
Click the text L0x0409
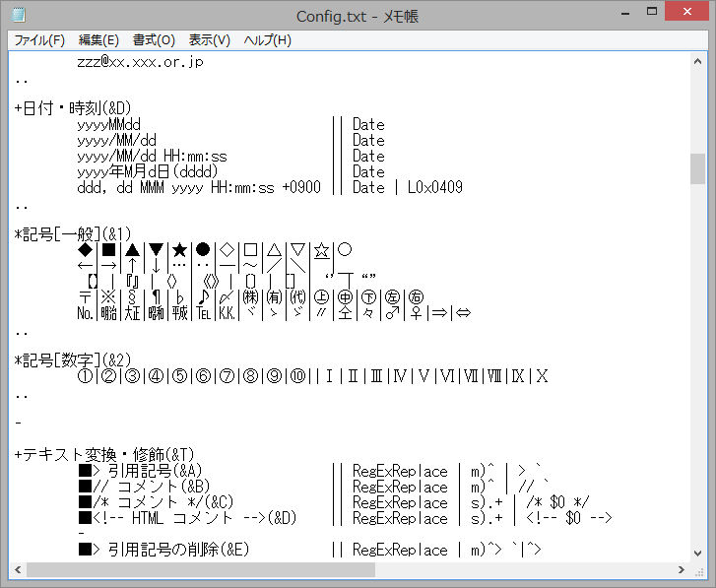point(434,187)
